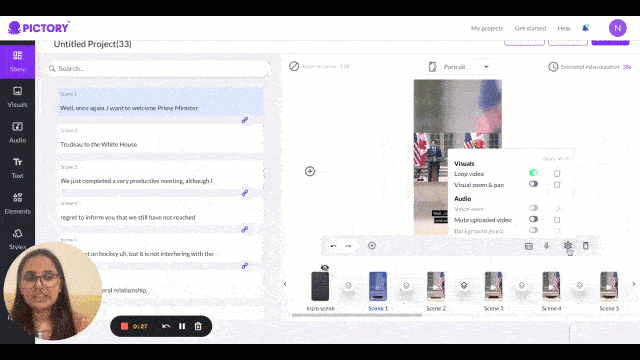
Task: Open the Story panel in the sidebar
Action: (17, 61)
